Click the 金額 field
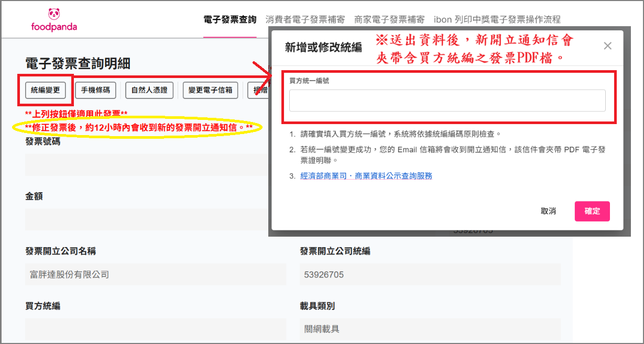The width and height of the screenshot is (644, 344). [x=147, y=219]
